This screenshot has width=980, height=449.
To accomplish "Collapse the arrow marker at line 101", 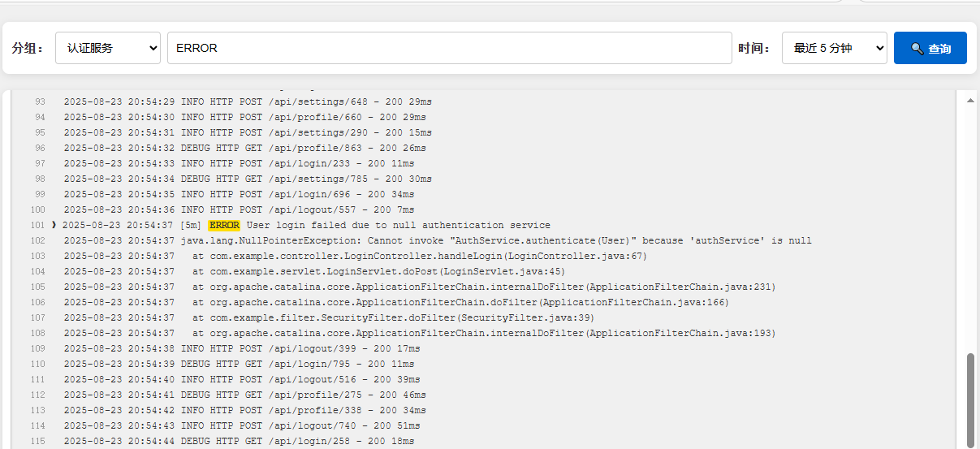I will pyautogui.click(x=54, y=225).
